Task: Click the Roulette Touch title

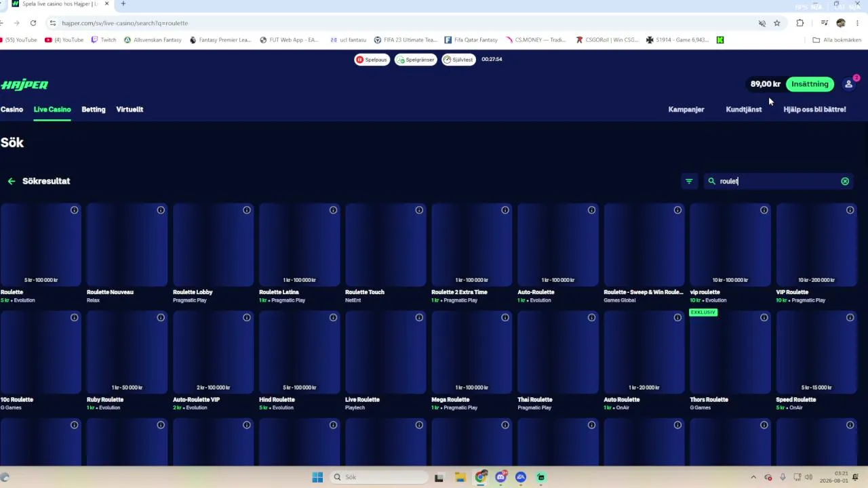Action: (365, 292)
